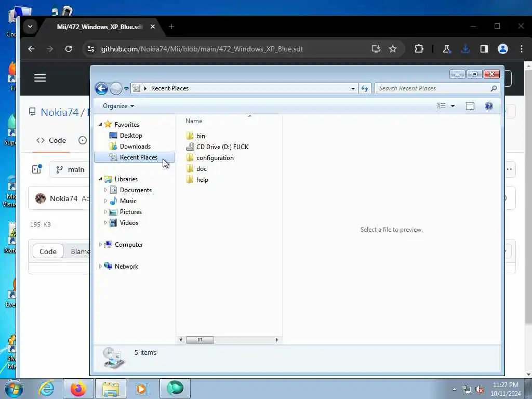The height and width of the screenshot is (399, 532).
Task: Expand the Documents library node
Action: pos(105,190)
